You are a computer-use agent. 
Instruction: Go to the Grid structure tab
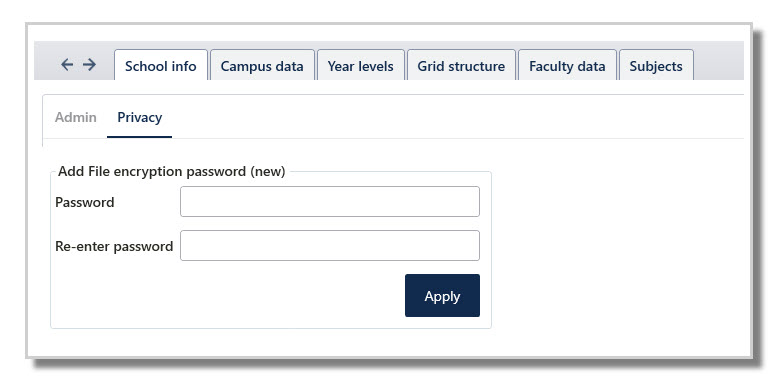pyautogui.click(x=461, y=65)
